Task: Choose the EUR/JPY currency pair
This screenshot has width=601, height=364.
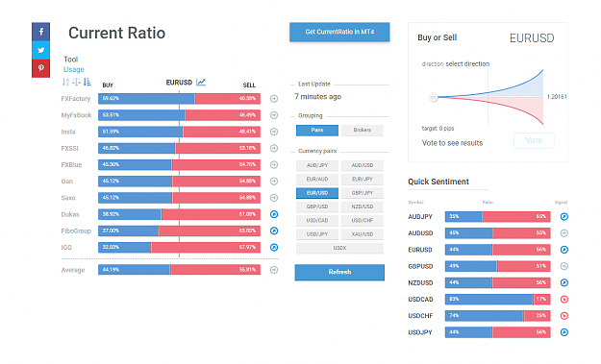Action: coord(363,180)
